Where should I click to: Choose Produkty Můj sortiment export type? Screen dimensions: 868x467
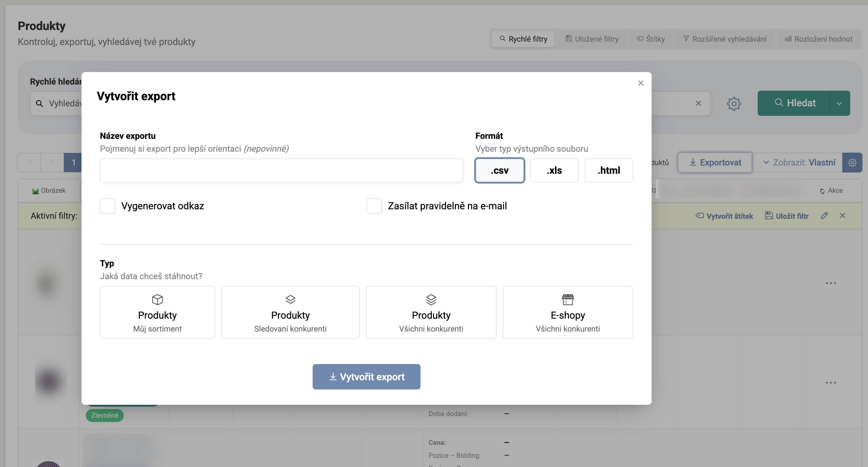click(x=157, y=312)
